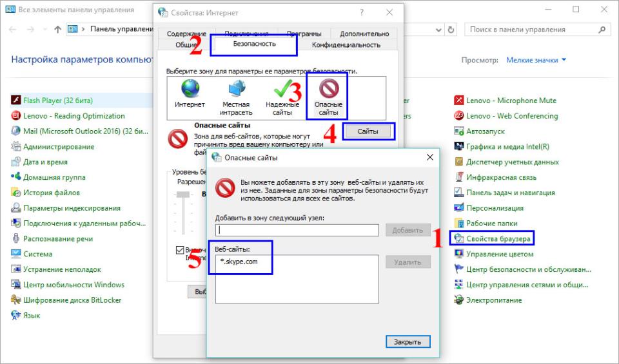Click the Автозапуск autoplay icon
Image resolution: width=619 pixels, height=364 pixels.
pos(459,131)
